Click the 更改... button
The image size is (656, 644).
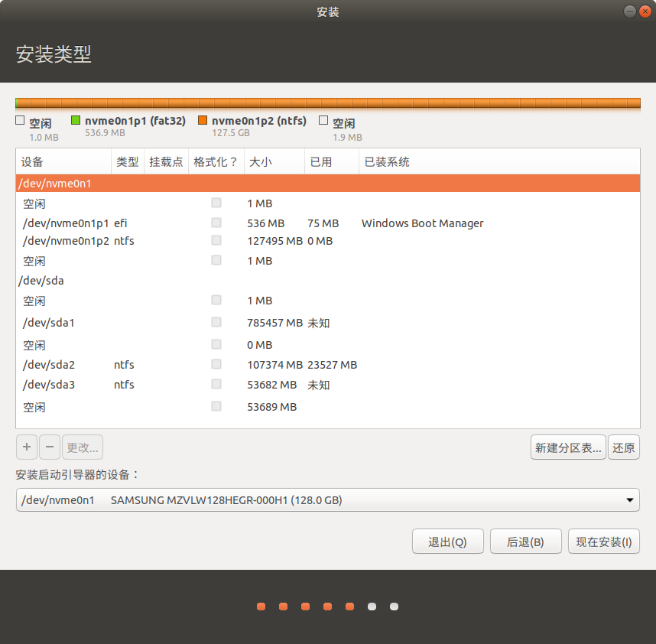pyautogui.click(x=83, y=447)
